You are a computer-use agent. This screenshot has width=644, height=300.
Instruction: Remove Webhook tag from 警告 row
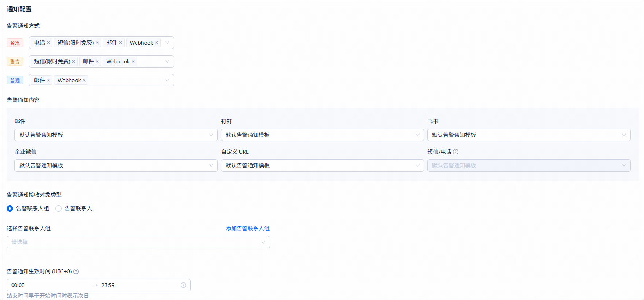point(133,61)
